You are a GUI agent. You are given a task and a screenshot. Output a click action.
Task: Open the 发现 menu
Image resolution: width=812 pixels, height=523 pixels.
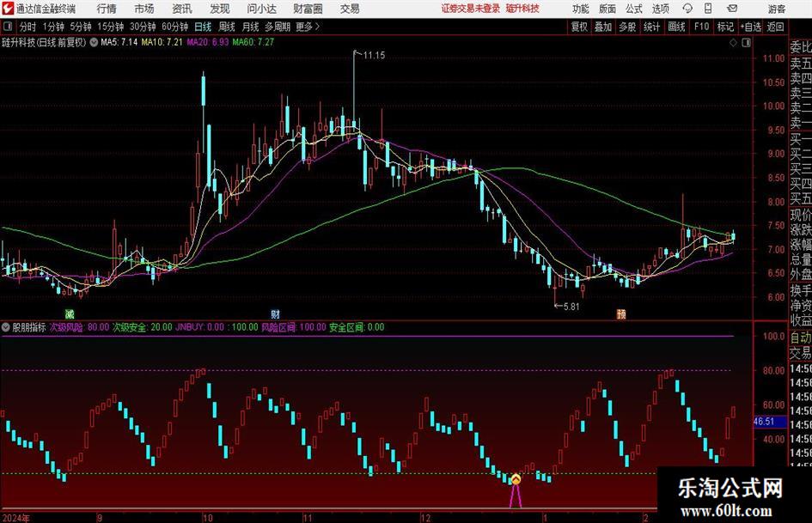(x=220, y=9)
